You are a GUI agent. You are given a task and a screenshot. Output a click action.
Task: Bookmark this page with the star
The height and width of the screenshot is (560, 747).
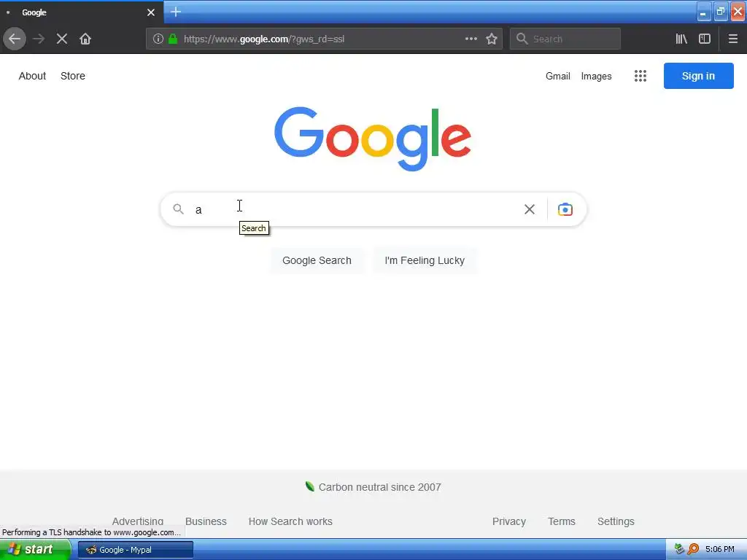tap(492, 39)
